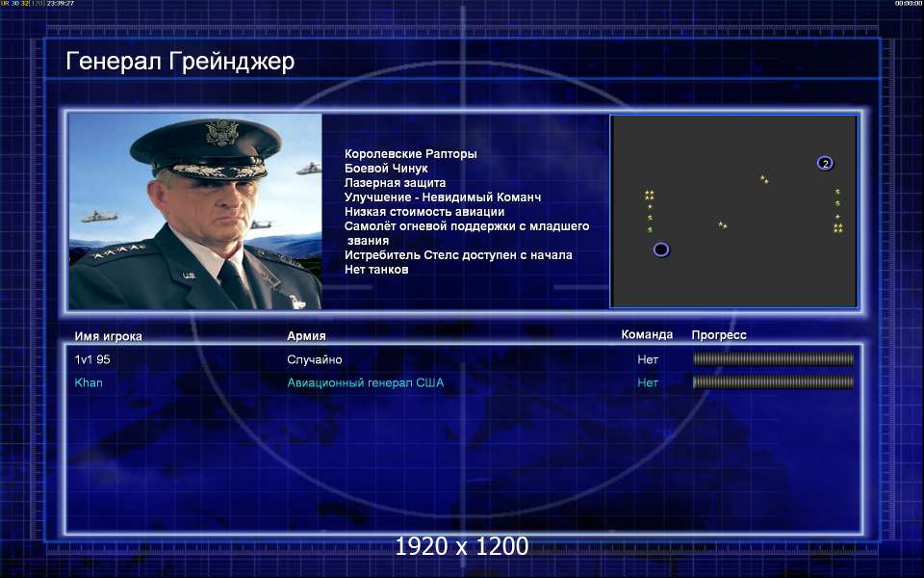Select 'Улучшение - Невидимый Команч' line
Image resolution: width=924 pixels, height=578 pixels.
pos(443,197)
